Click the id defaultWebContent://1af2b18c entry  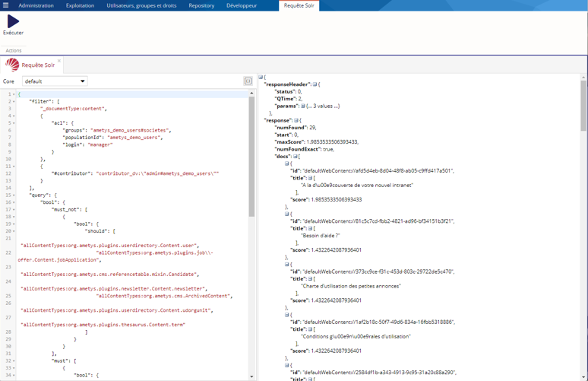coord(373,322)
